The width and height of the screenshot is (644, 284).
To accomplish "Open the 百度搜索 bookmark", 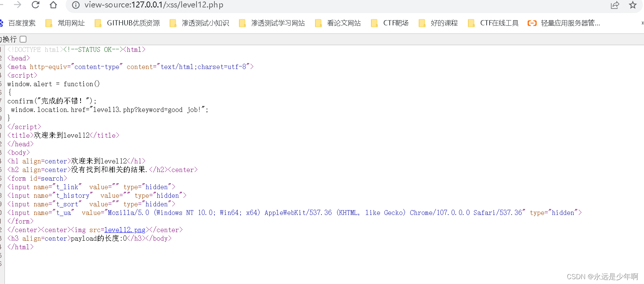I will pyautogui.click(x=18, y=23).
